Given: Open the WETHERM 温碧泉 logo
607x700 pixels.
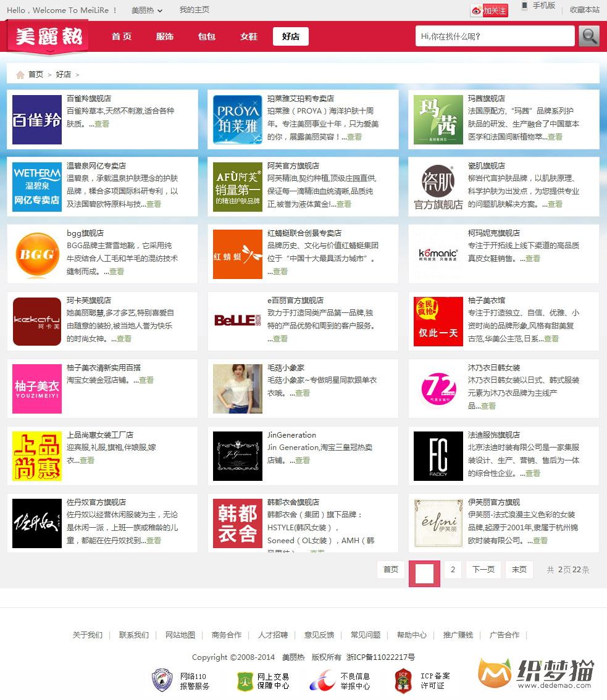Looking at the screenshot, I should (x=37, y=187).
